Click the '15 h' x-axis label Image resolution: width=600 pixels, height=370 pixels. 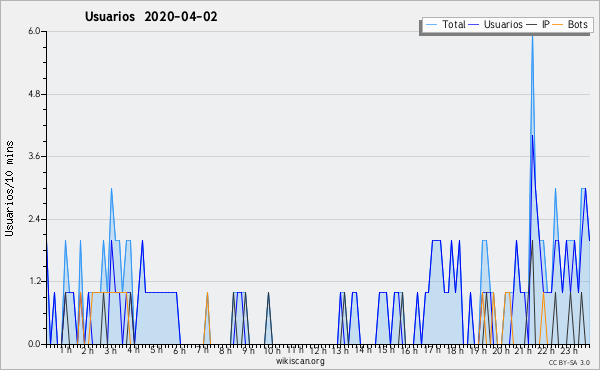pyautogui.click(x=386, y=350)
